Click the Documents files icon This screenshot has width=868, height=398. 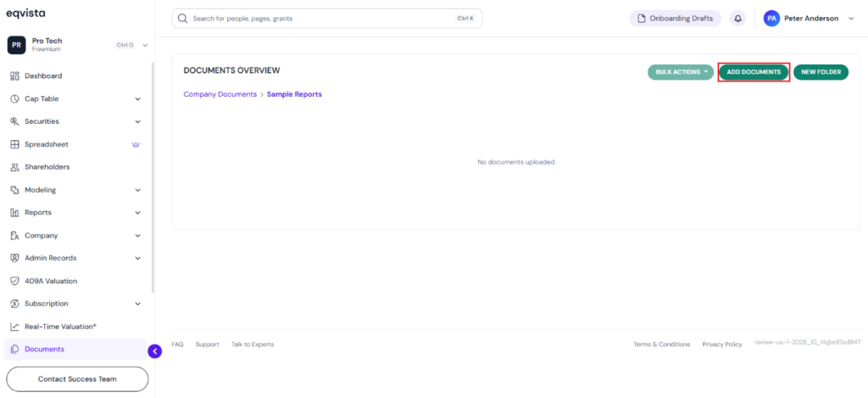click(x=15, y=350)
